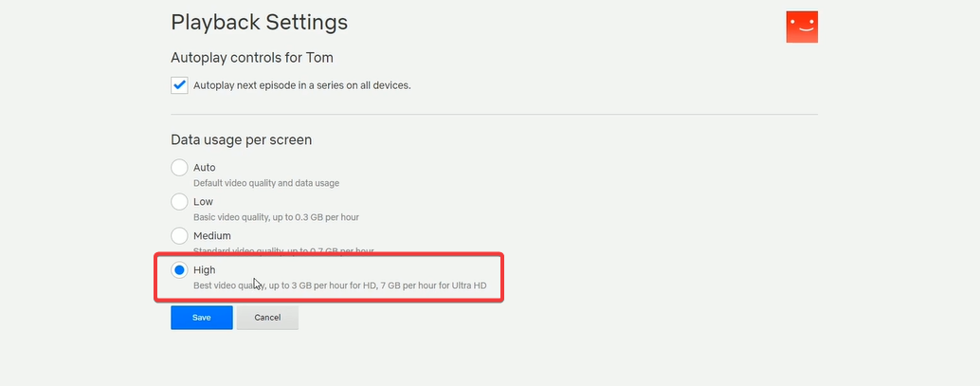The image size is (980, 386).
Task: Click the 'Auto' option label text
Action: coord(204,168)
